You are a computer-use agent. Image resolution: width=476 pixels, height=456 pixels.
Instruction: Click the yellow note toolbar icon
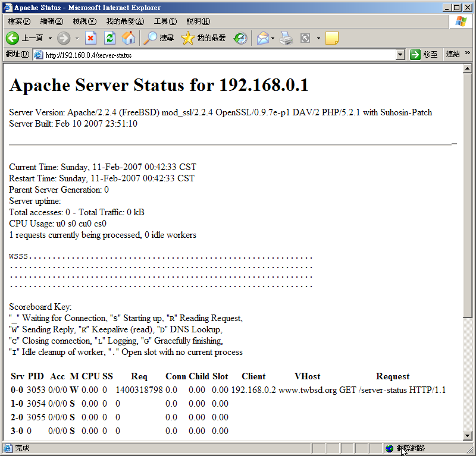(x=332, y=38)
